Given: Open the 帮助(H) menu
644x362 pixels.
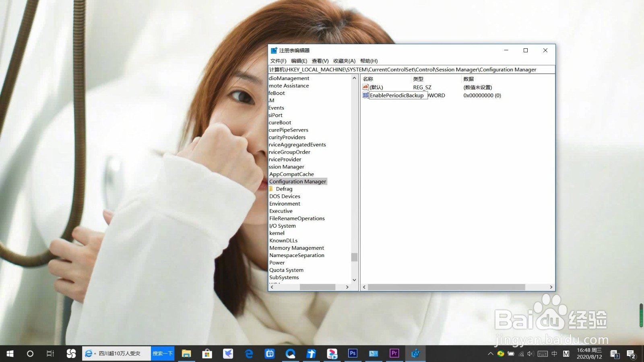Looking at the screenshot, I should click(x=369, y=61).
